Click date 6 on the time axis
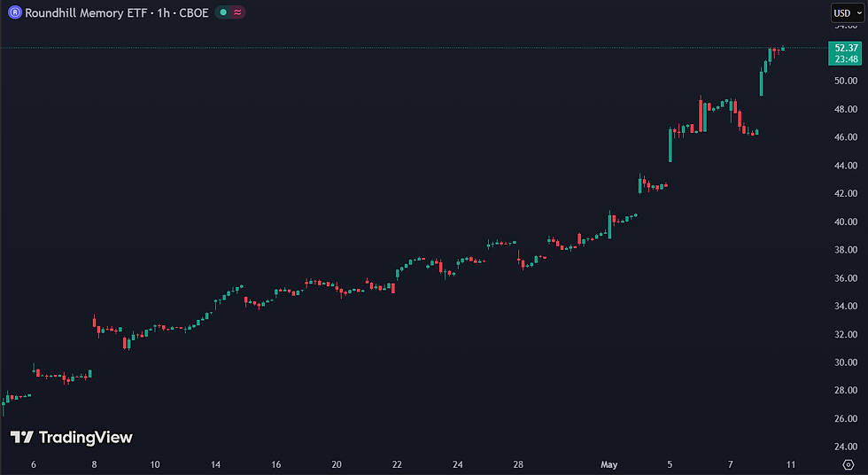Screen dimensions: 868x475 tap(34, 464)
